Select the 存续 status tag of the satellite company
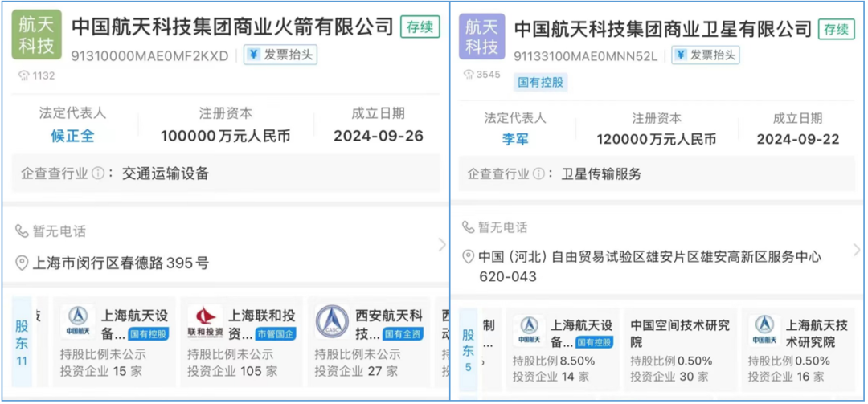 click(x=837, y=28)
